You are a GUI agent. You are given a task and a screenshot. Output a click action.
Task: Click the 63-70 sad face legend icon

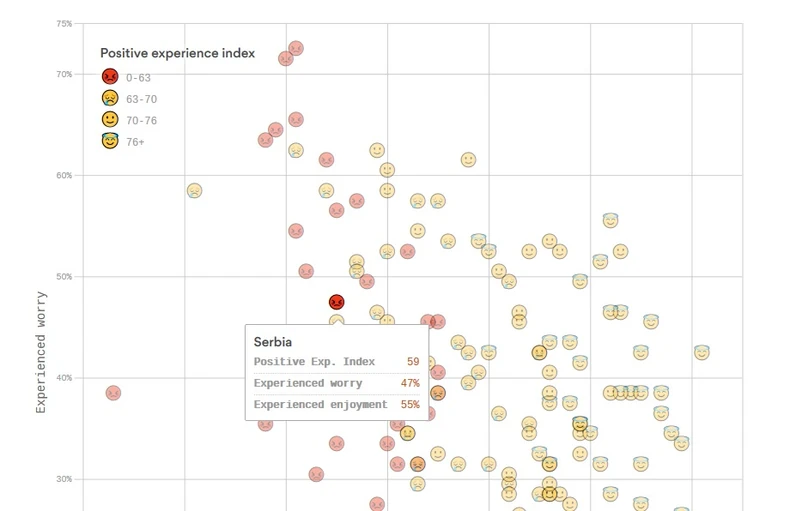(x=110, y=99)
